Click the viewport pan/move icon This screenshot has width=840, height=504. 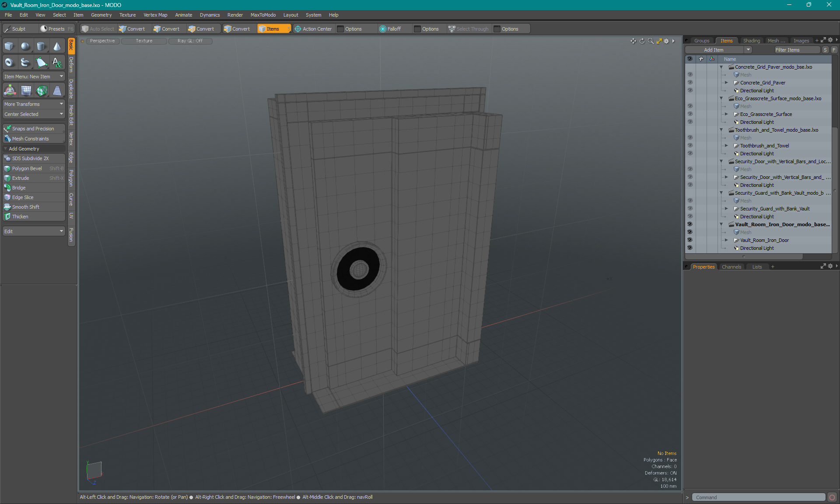633,41
